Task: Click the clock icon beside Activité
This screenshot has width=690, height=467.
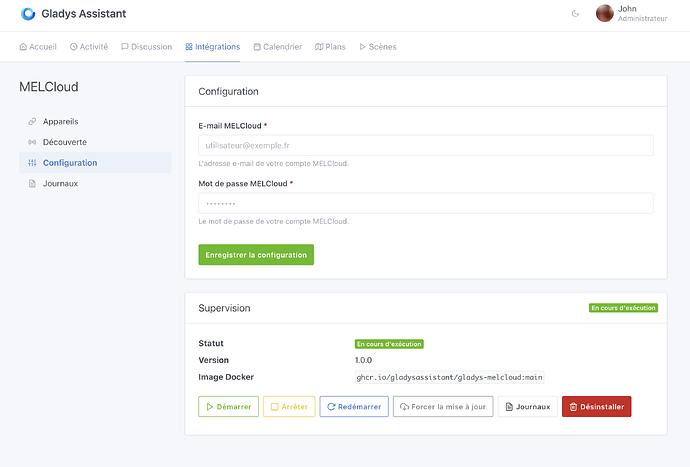Action: pyautogui.click(x=73, y=47)
